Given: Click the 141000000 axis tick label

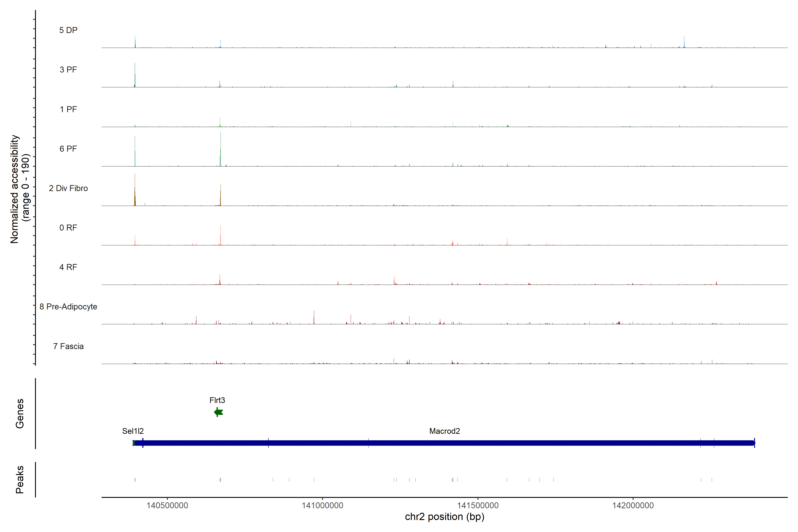Looking at the screenshot, I should tap(322, 505).
